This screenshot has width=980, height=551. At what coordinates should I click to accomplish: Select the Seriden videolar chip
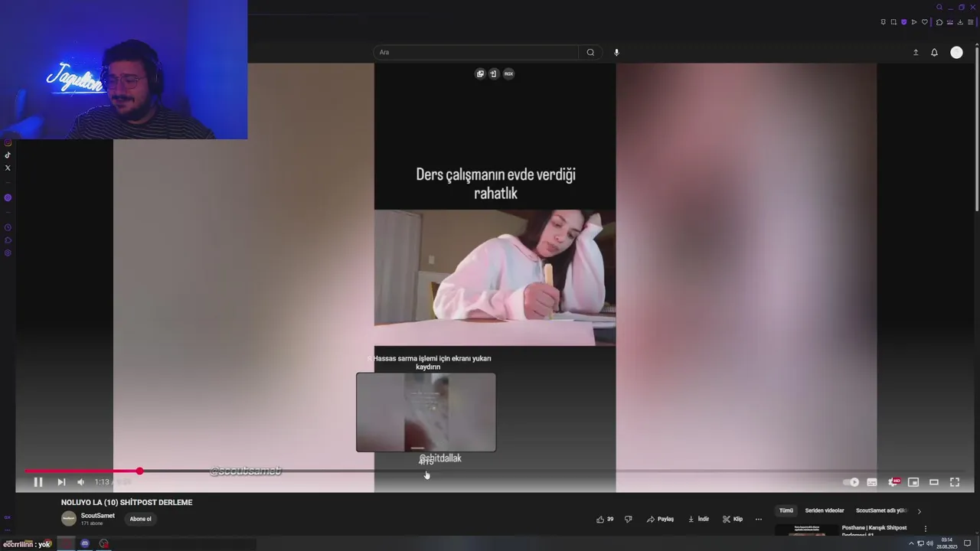point(825,510)
